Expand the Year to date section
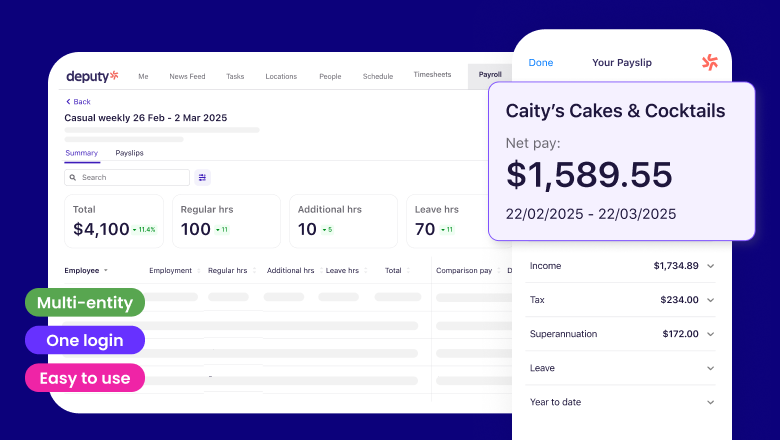 pos(620,402)
